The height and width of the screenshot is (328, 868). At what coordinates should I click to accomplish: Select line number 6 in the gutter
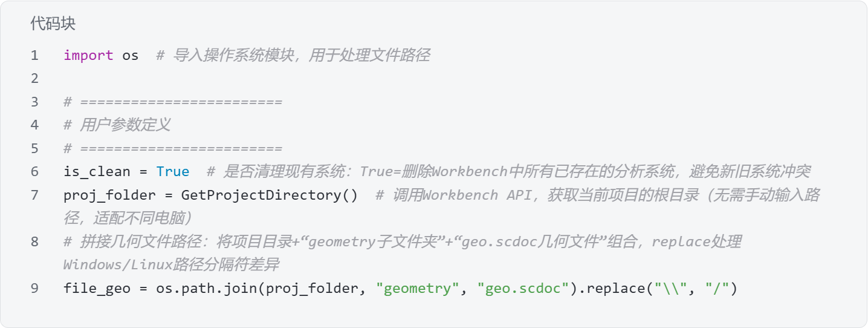[x=34, y=172]
